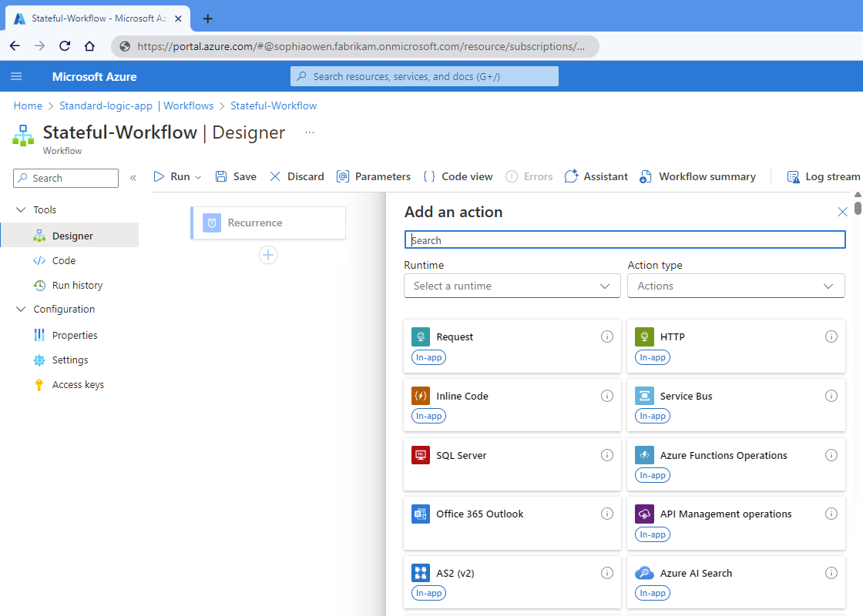Add a step with the plus button

click(x=268, y=255)
